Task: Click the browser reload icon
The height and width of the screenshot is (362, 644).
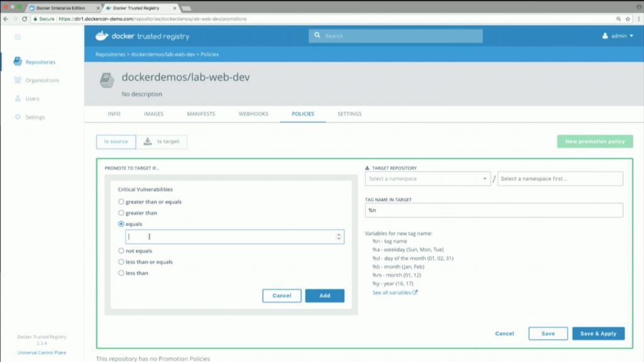Action: point(25,19)
